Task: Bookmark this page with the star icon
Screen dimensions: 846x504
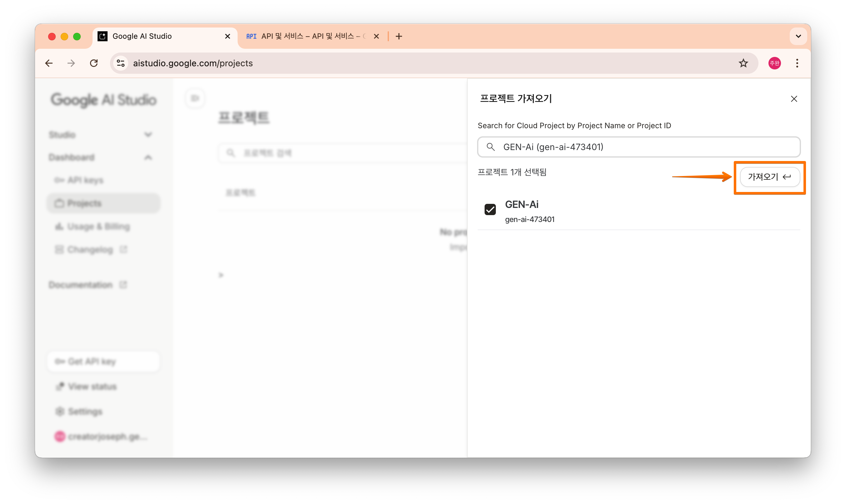Action: coord(743,63)
